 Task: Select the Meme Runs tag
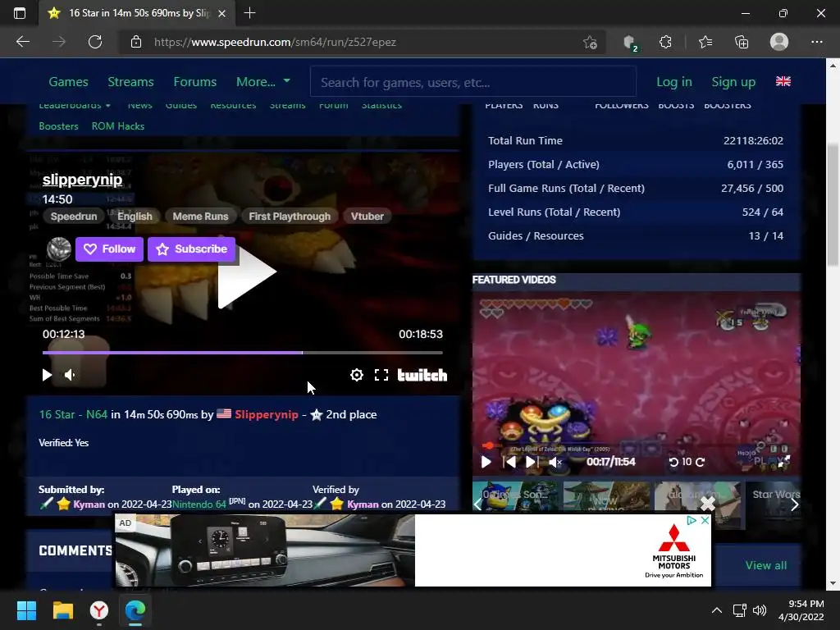[x=200, y=217]
